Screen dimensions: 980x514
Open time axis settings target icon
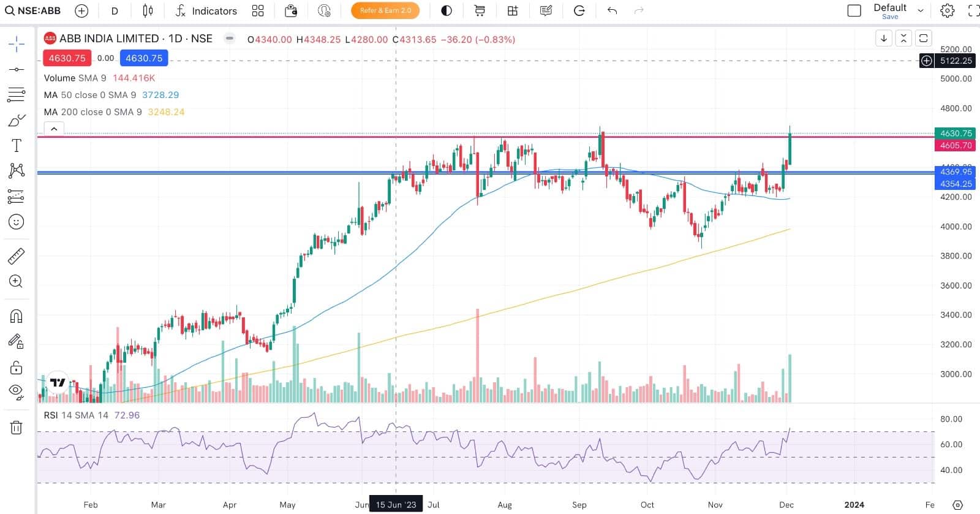tap(958, 505)
